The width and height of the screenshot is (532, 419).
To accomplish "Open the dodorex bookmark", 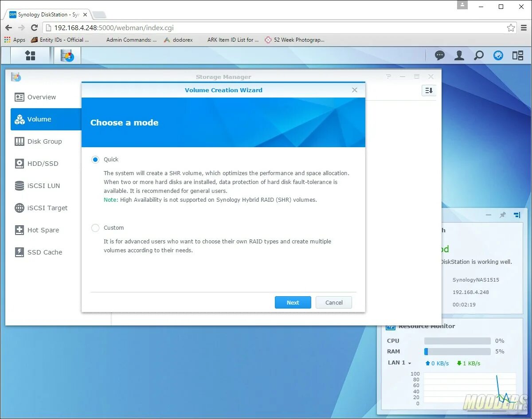I will tap(178, 40).
